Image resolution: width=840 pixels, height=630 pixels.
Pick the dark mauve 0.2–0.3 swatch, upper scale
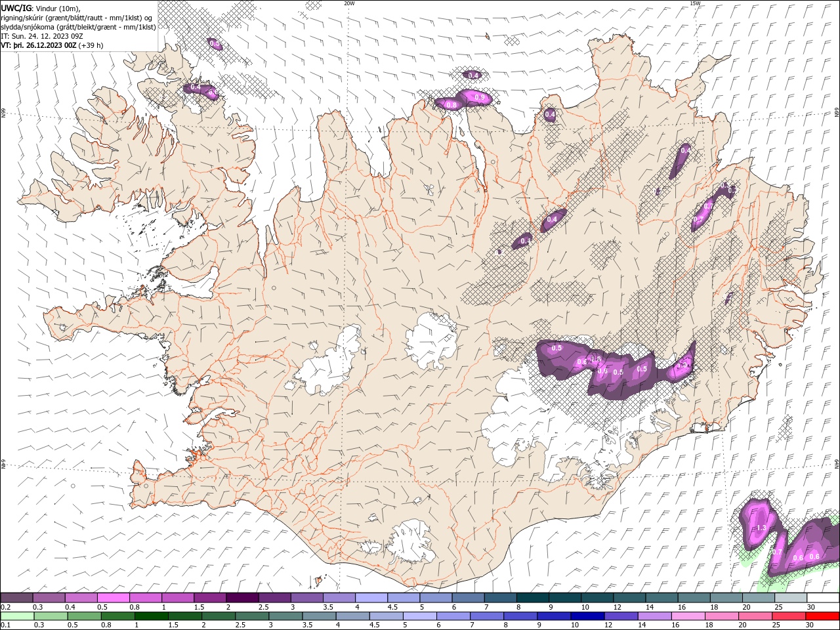pos(16,598)
